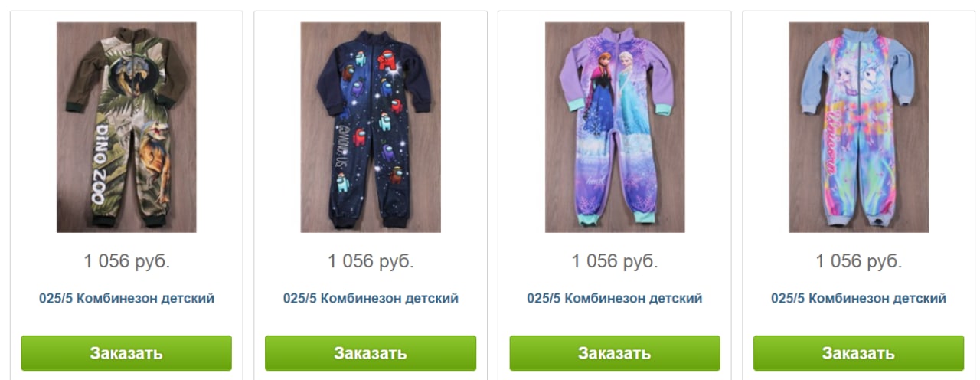
Task: Click the 1 056 руб. price of the Among Us jumpsuit
Action: [371, 261]
